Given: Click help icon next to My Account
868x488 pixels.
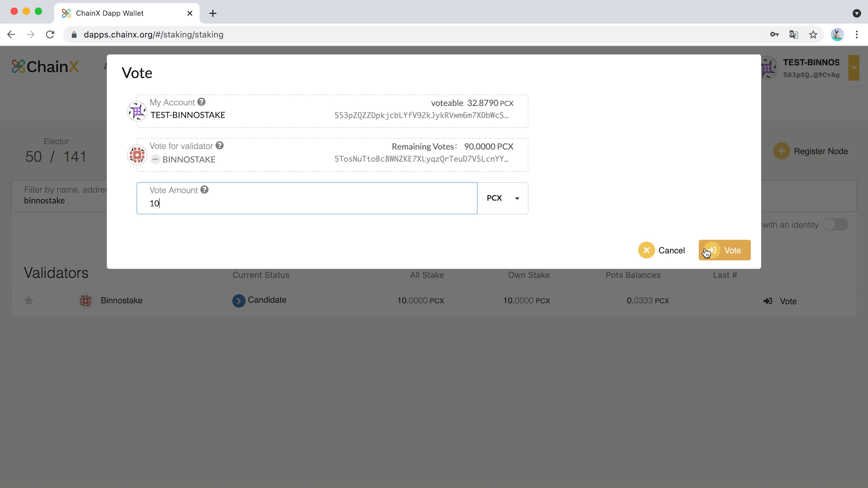Looking at the screenshot, I should [202, 102].
